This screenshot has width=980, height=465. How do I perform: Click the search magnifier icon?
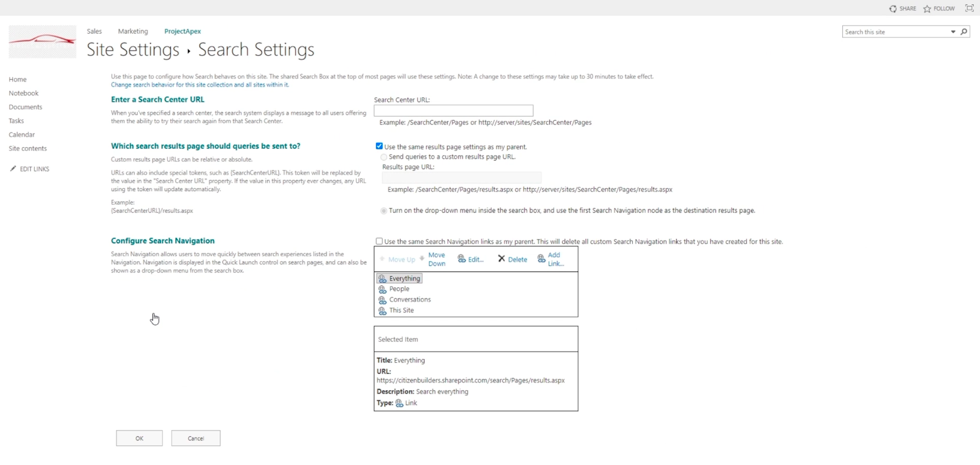pos(964,32)
